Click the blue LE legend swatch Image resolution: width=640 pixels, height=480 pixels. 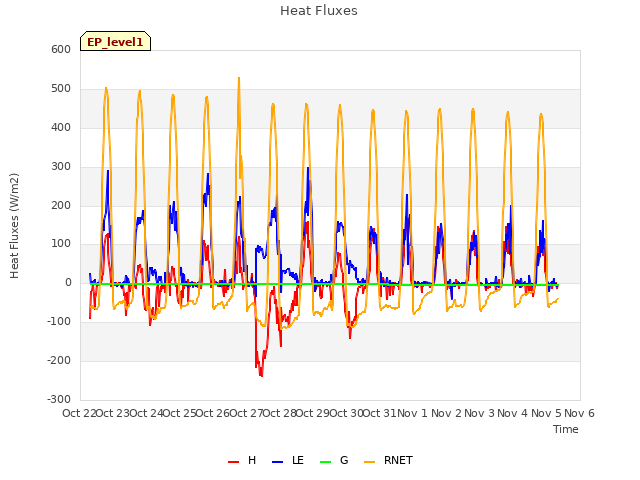point(278,462)
